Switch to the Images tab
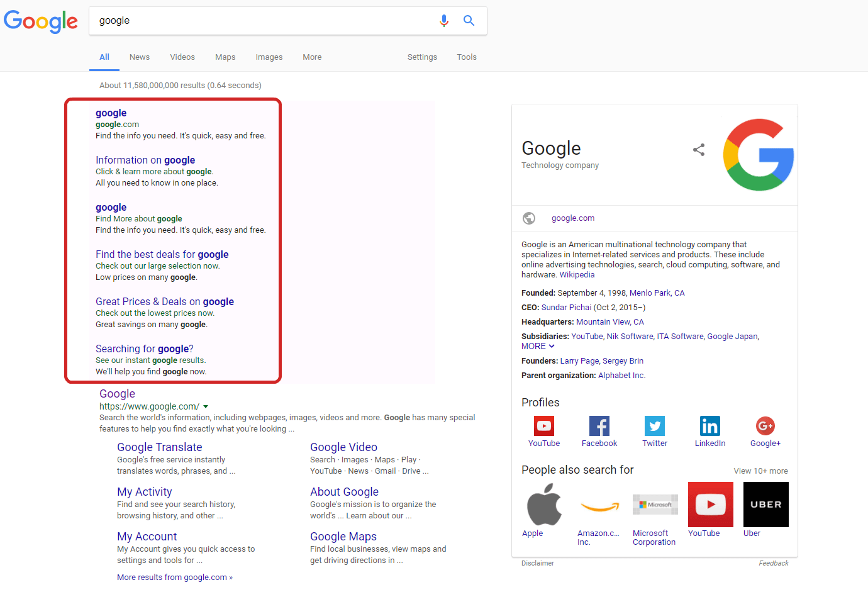Viewport: 868px width, 597px height. pos(269,57)
